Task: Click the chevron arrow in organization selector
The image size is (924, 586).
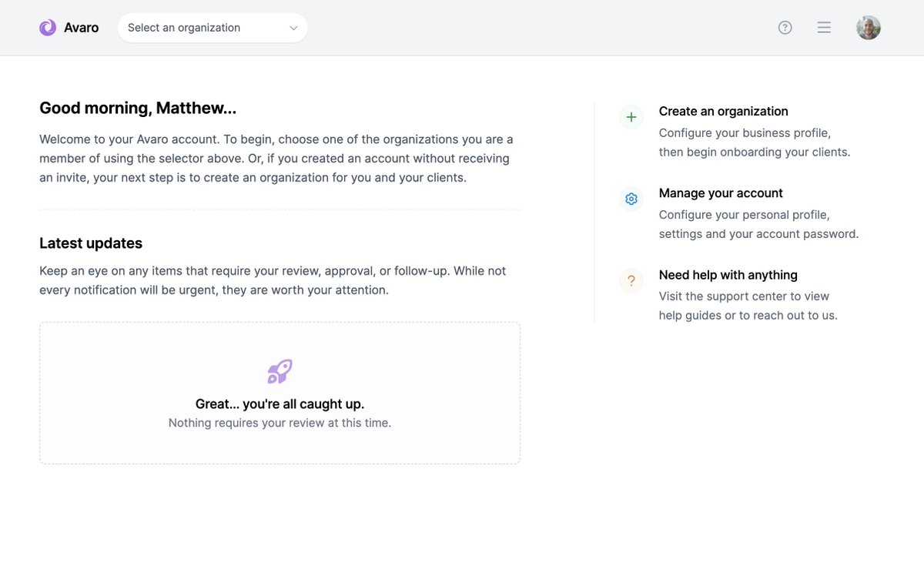Action: (x=293, y=28)
